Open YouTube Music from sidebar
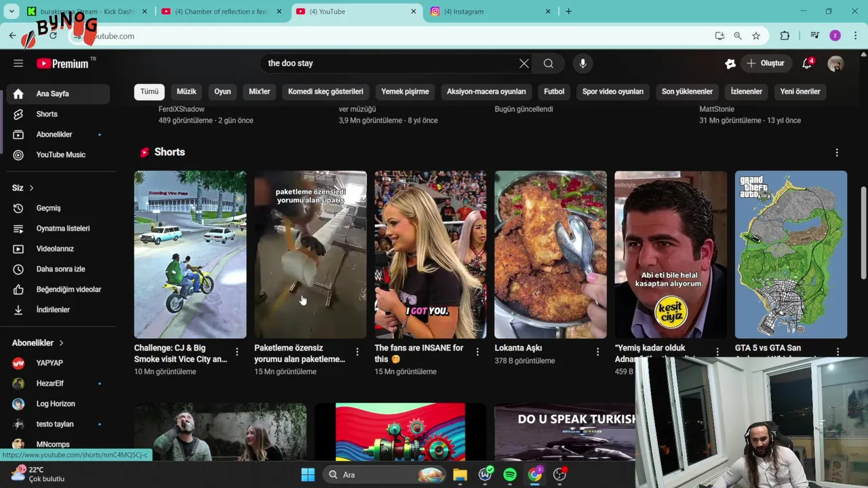This screenshot has height=488, width=868. pos(58,155)
